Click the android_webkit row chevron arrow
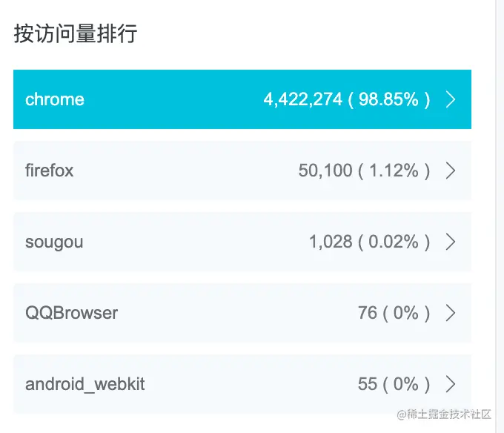Image resolution: width=504 pixels, height=433 pixels. coord(451,384)
